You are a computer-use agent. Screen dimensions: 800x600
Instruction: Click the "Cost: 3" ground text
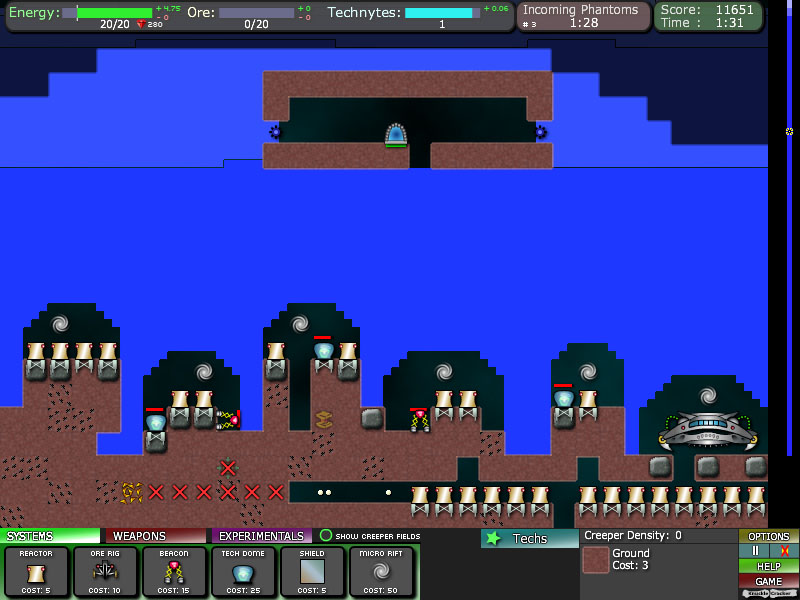630,565
